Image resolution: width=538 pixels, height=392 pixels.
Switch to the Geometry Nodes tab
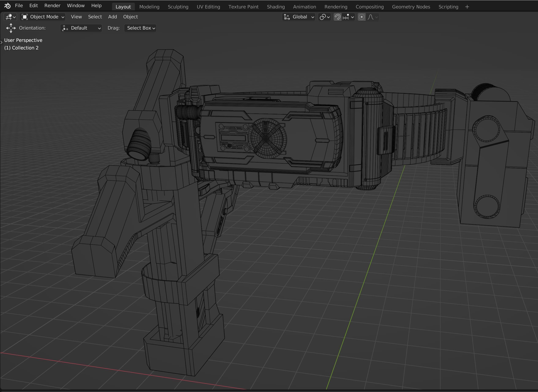pyautogui.click(x=411, y=7)
